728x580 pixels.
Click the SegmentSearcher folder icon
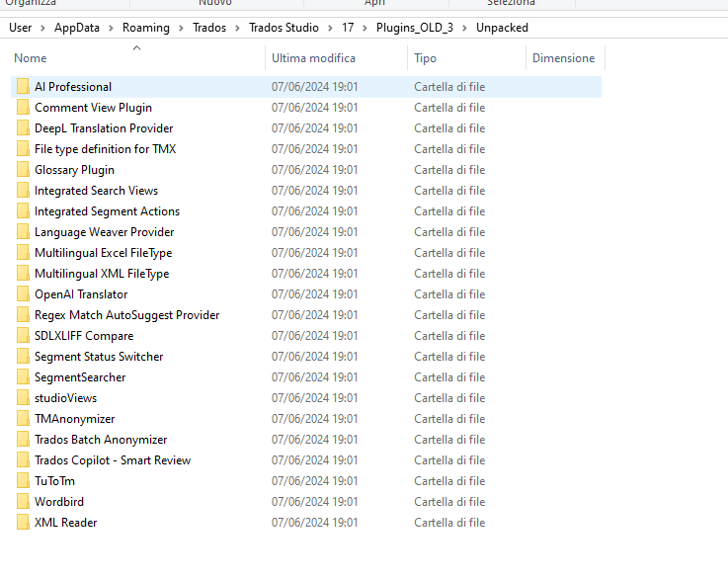pos(23,377)
